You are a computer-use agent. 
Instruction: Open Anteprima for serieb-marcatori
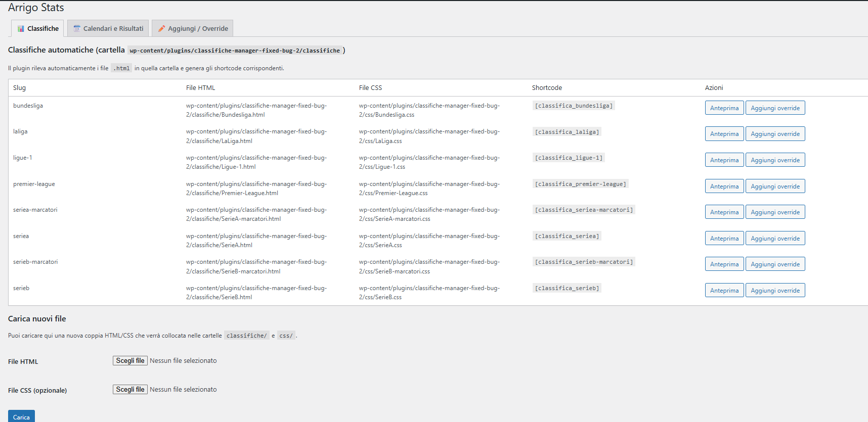[724, 264]
